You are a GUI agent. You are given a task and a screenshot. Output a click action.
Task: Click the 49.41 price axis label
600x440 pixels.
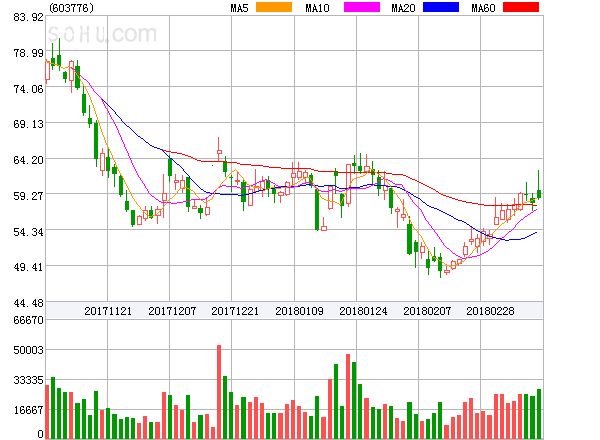pos(28,267)
